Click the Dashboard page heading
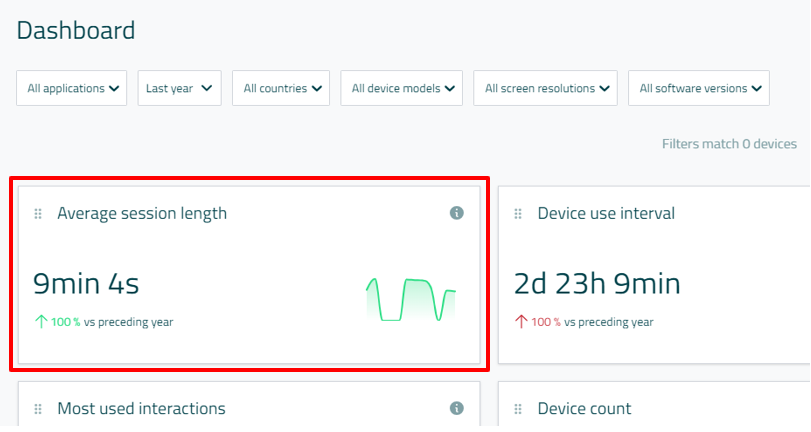811x432 pixels. click(x=76, y=30)
